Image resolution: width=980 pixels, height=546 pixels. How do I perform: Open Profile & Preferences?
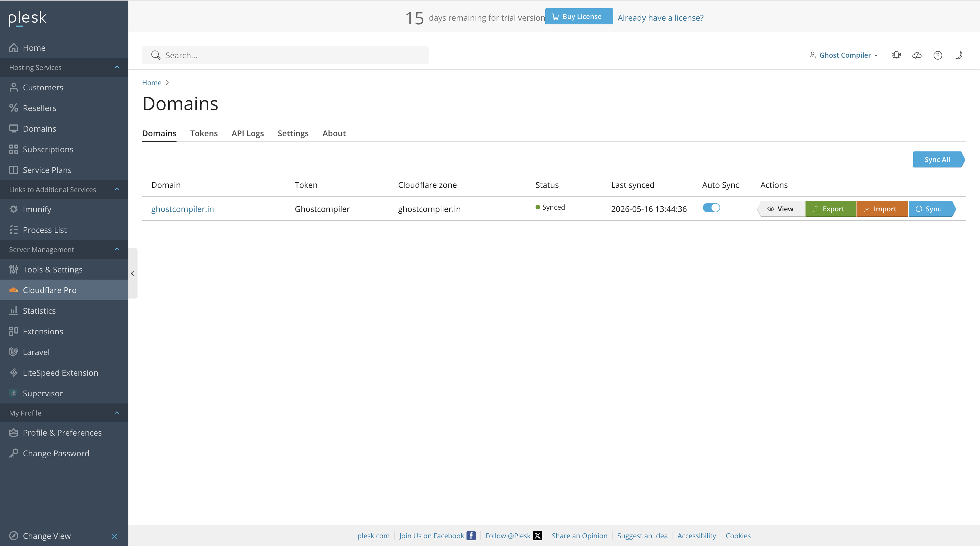[x=64, y=432]
